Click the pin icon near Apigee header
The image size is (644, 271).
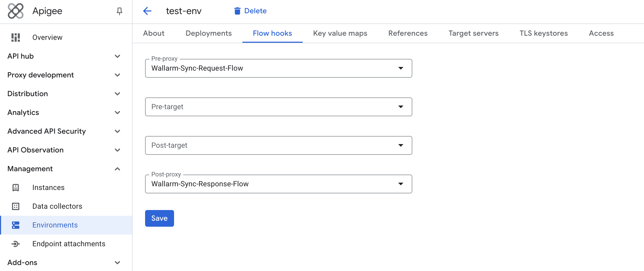(x=119, y=11)
